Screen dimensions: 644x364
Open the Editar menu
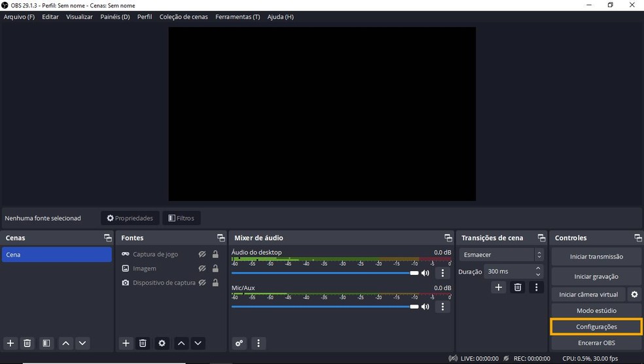[50, 17]
